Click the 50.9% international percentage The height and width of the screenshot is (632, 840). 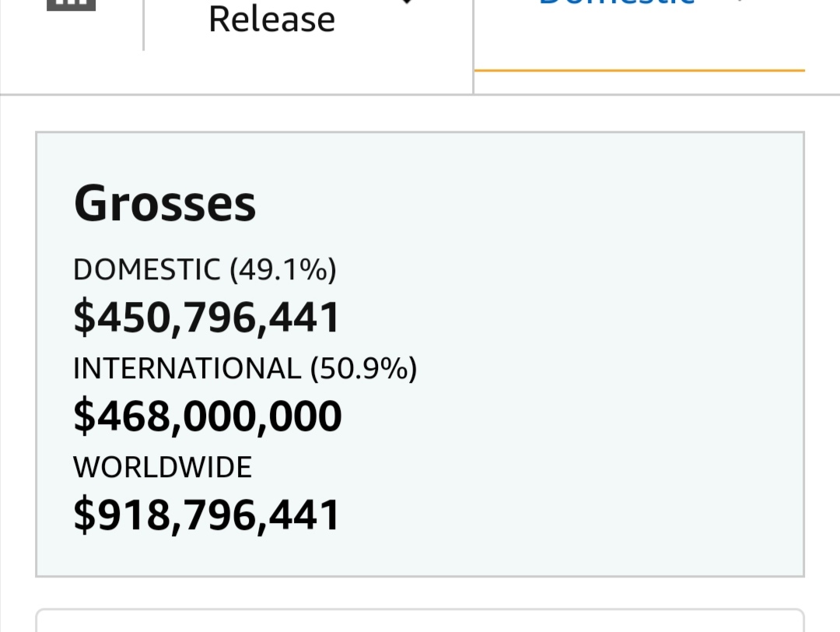tap(364, 368)
